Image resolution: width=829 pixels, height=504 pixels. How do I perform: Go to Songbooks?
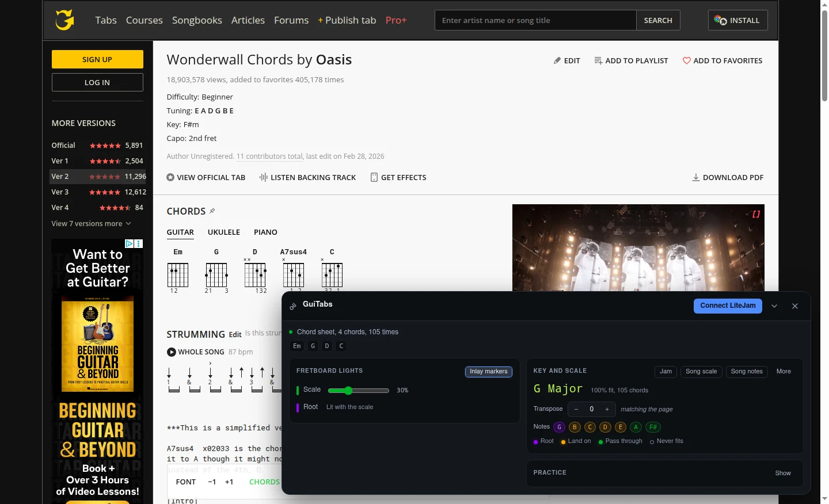pyautogui.click(x=197, y=20)
